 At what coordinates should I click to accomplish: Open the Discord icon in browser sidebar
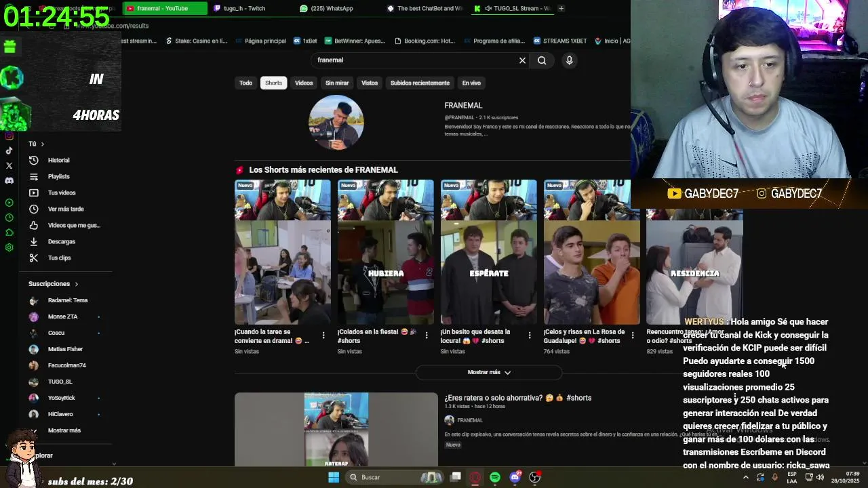tap(9, 181)
